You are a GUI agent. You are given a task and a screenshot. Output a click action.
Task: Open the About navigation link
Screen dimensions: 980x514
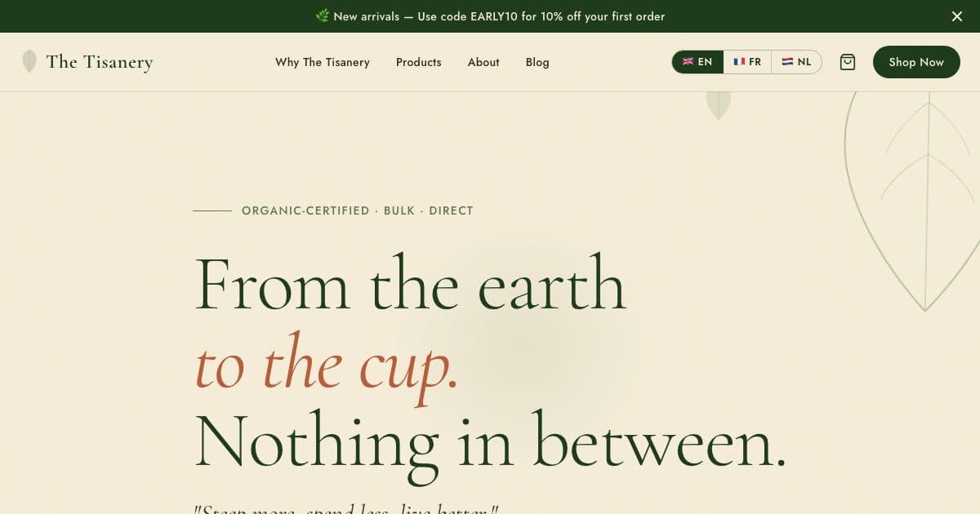point(483,62)
